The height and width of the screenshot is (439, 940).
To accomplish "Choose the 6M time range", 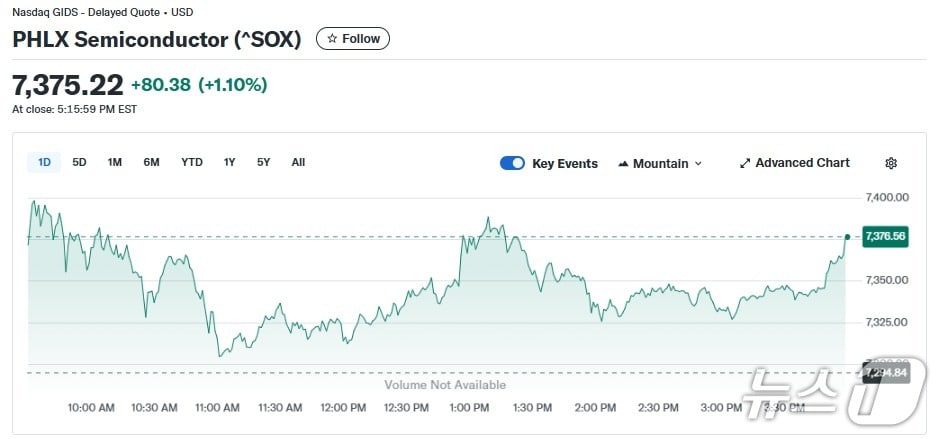I will tap(151, 162).
